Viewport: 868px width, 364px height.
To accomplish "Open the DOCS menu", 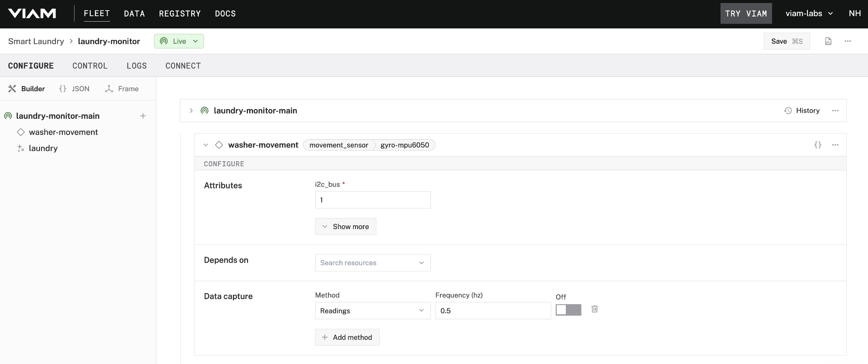I will (225, 14).
